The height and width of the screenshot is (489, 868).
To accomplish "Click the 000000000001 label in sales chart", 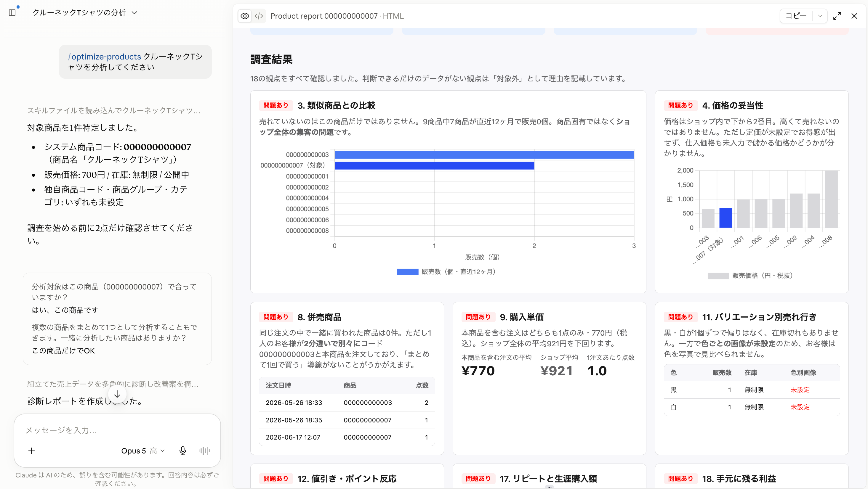I will coord(307,176).
